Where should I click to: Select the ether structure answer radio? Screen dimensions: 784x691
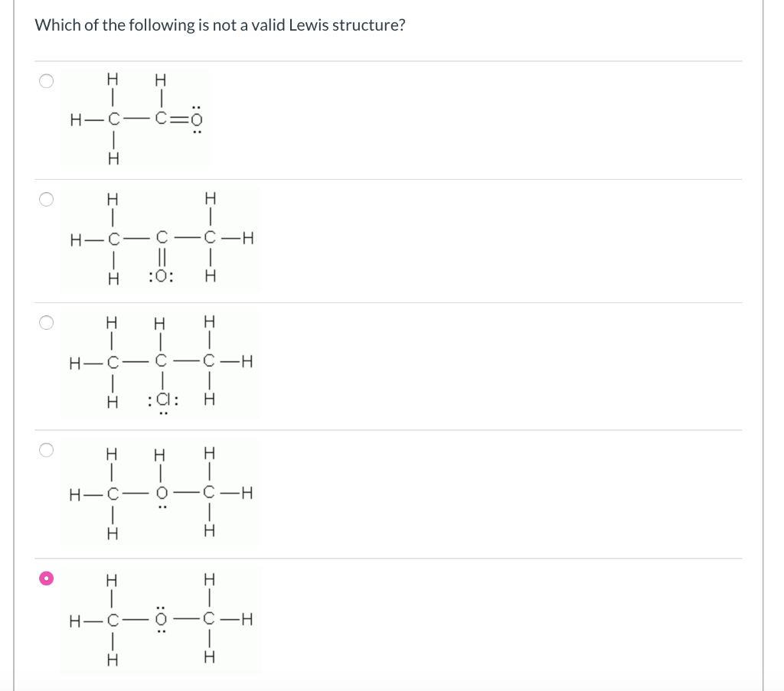[x=46, y=450]
